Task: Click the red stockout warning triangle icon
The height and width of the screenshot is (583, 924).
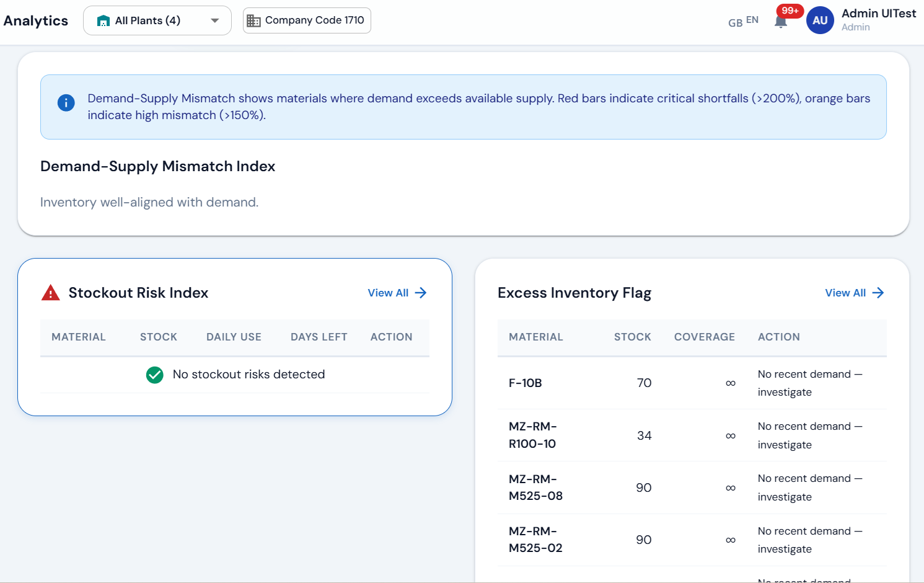Action: [x=50, y=293]
